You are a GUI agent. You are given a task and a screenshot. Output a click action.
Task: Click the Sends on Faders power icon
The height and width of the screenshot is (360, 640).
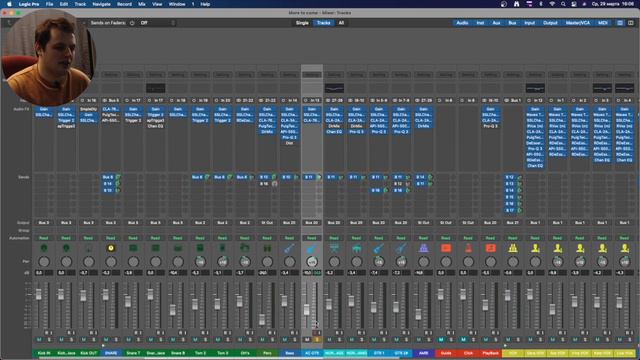pos(132,23)
